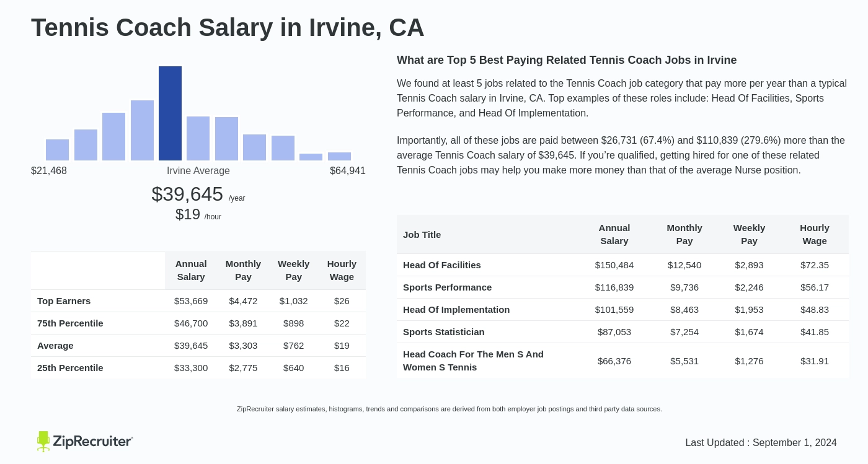Viewport: 868px width, 464px height.
Task: Click Sports Statistician annual salary $87,053
Action: pos(614,332)
